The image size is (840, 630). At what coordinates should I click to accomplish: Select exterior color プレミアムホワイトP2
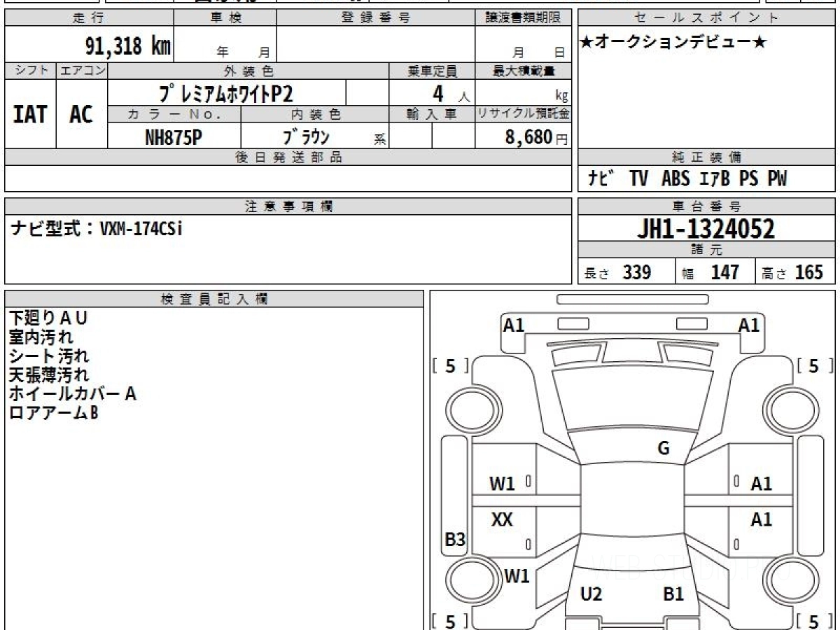click(x=225, y=93)
